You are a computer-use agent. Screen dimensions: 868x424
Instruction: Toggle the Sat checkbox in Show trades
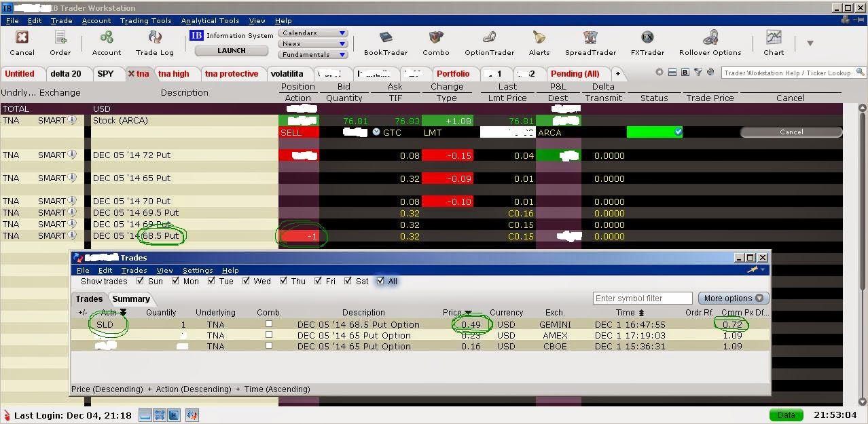coord(348,281)
